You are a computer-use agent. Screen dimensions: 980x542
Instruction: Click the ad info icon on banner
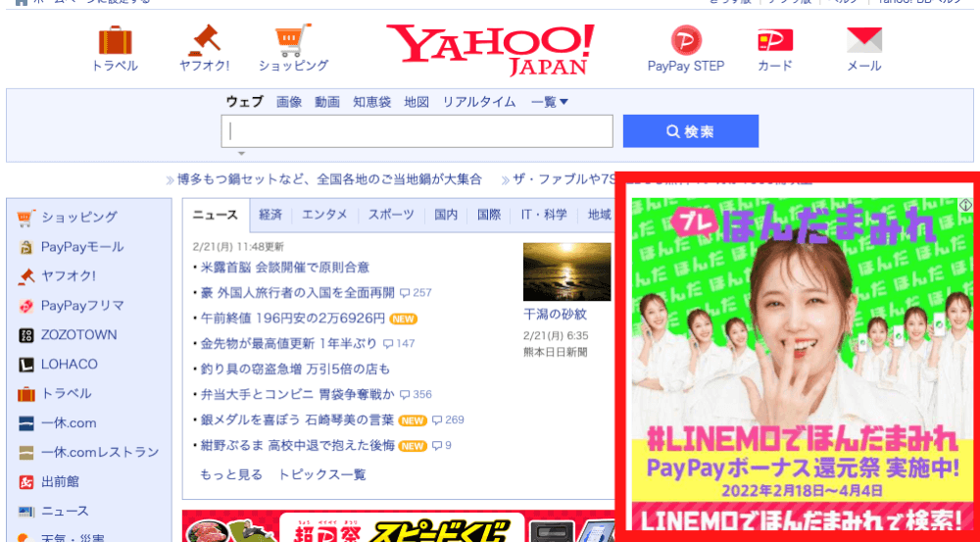pos(965,206)
